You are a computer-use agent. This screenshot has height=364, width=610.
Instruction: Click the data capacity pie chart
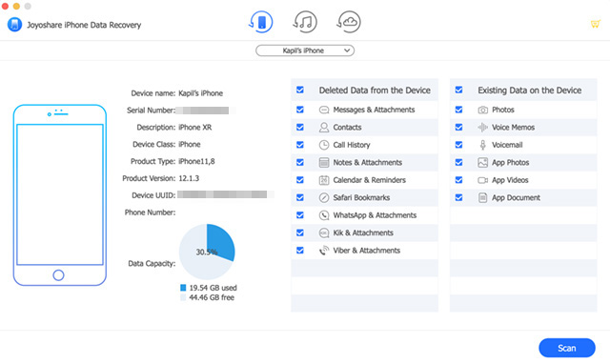pyautogui.click(x=207, y=252)
